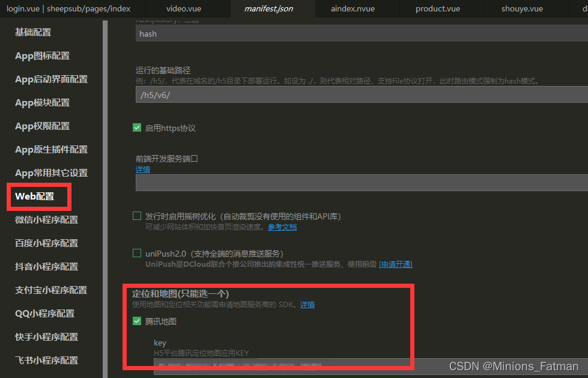588x378 pixels.
Task: Select App模块配置 in sidebar
Action: [43, 103]
